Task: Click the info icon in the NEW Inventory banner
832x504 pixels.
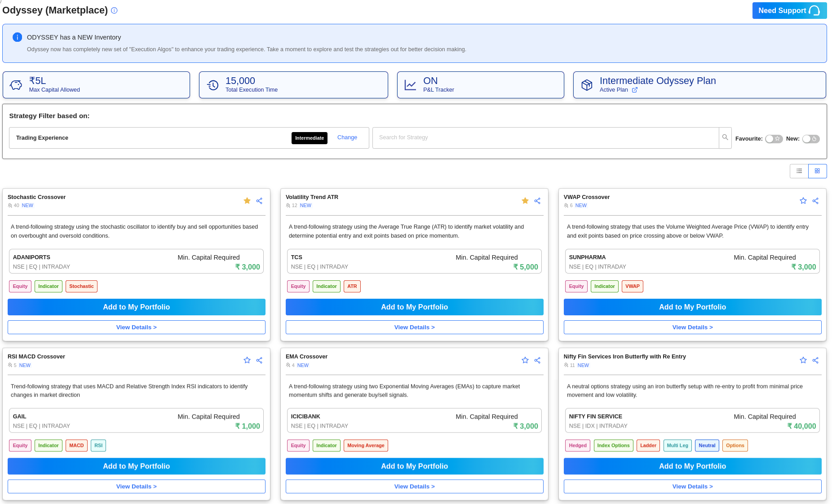Action: point(17,37)
